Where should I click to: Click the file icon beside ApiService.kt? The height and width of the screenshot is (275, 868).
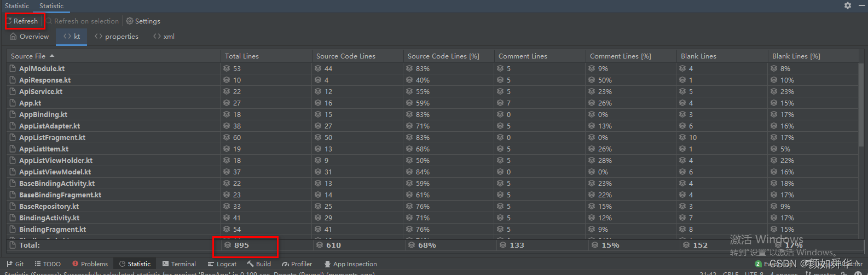coord(13,91)
